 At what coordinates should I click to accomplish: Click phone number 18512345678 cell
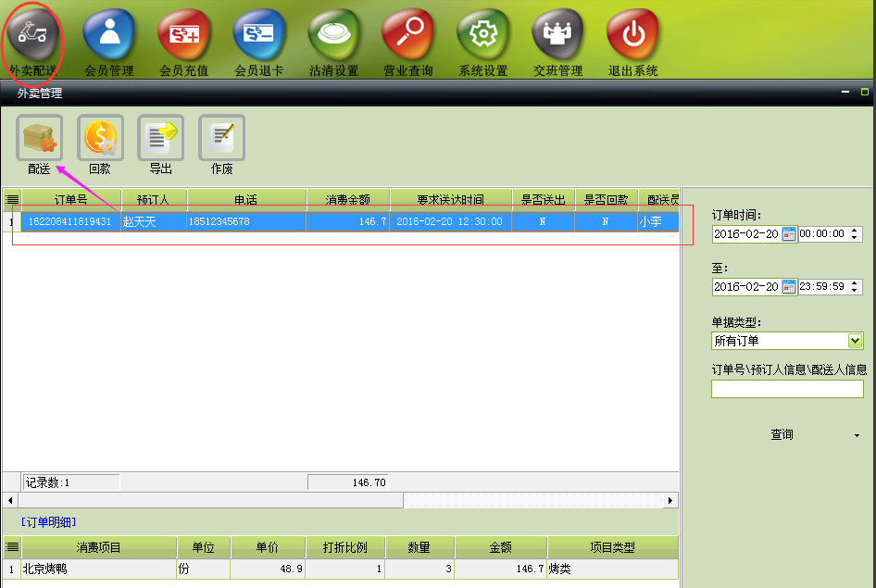point(246,221)
